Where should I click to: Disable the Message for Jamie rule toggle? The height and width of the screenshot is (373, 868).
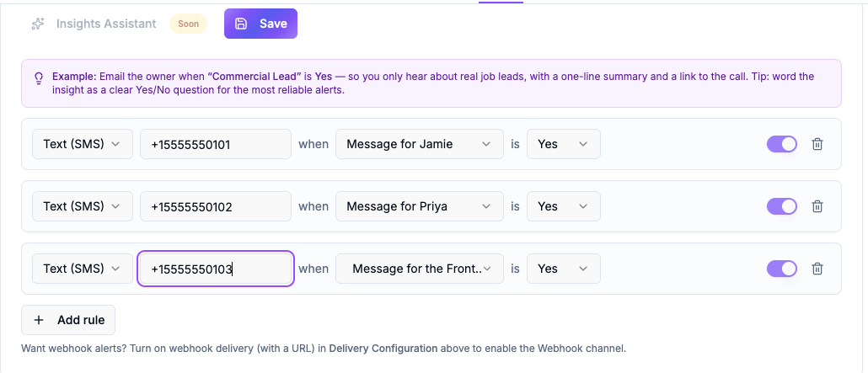[x=782, y=144]
